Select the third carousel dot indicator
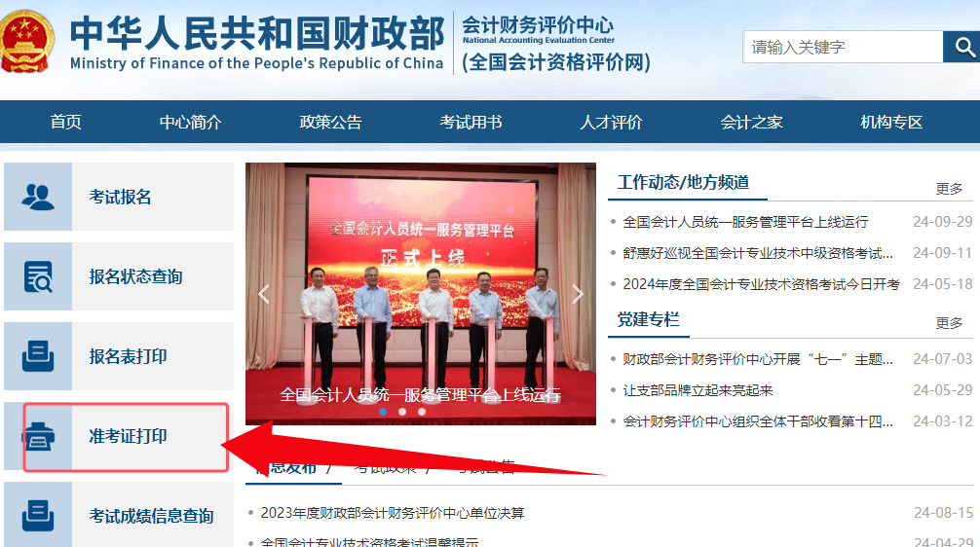 (422, 412)
